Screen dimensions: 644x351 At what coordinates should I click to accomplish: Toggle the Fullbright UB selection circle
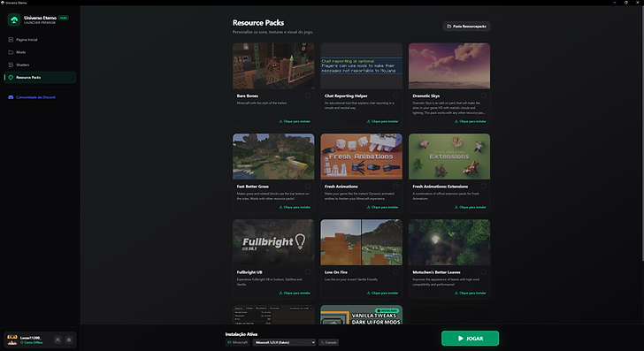click(x=308, y=272)
